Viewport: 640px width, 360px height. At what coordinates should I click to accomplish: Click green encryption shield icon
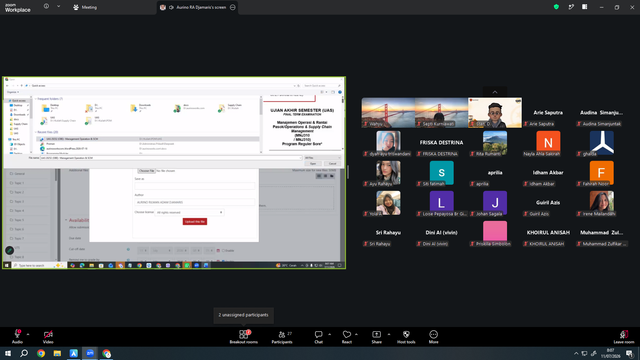556,7
